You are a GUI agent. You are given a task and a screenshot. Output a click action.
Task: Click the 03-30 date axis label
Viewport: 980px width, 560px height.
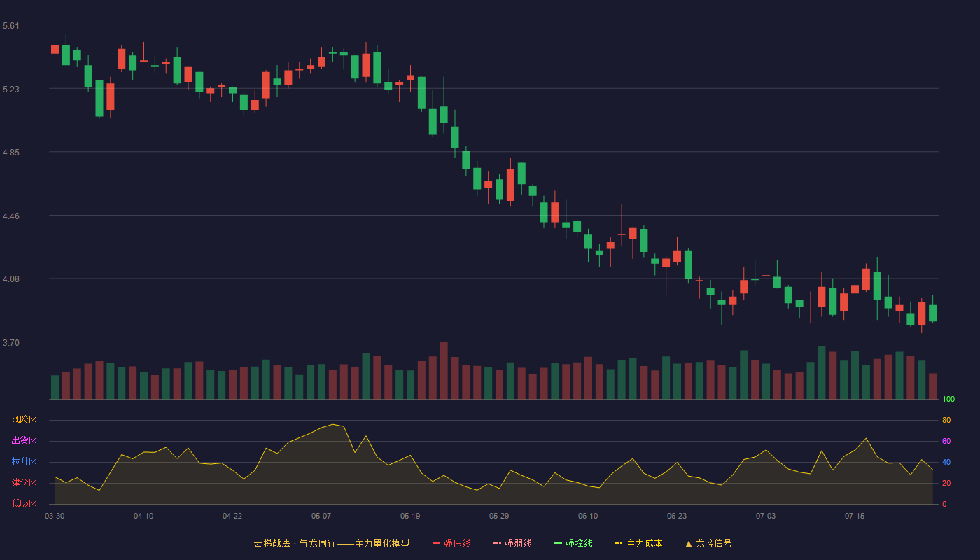pyautogui.click(x=55, y=516)
